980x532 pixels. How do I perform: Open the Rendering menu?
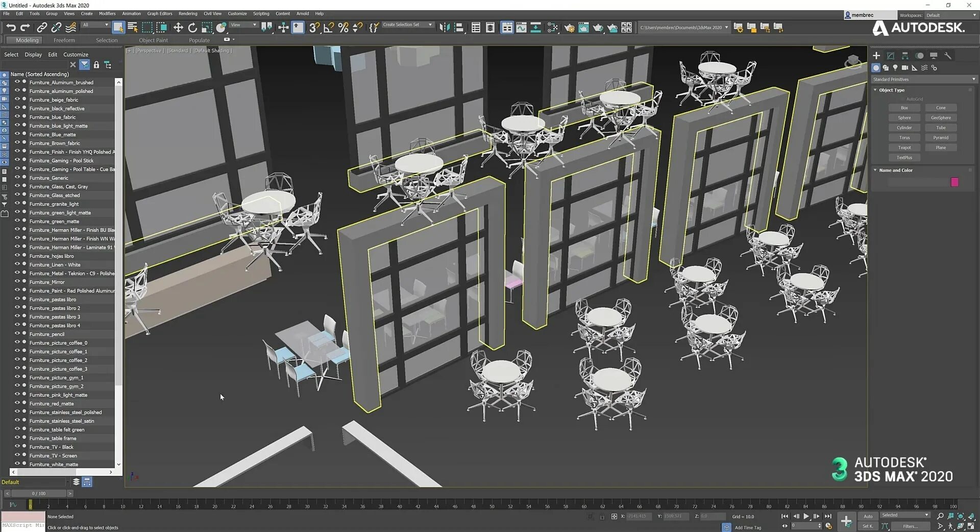[x=187, y=14]
